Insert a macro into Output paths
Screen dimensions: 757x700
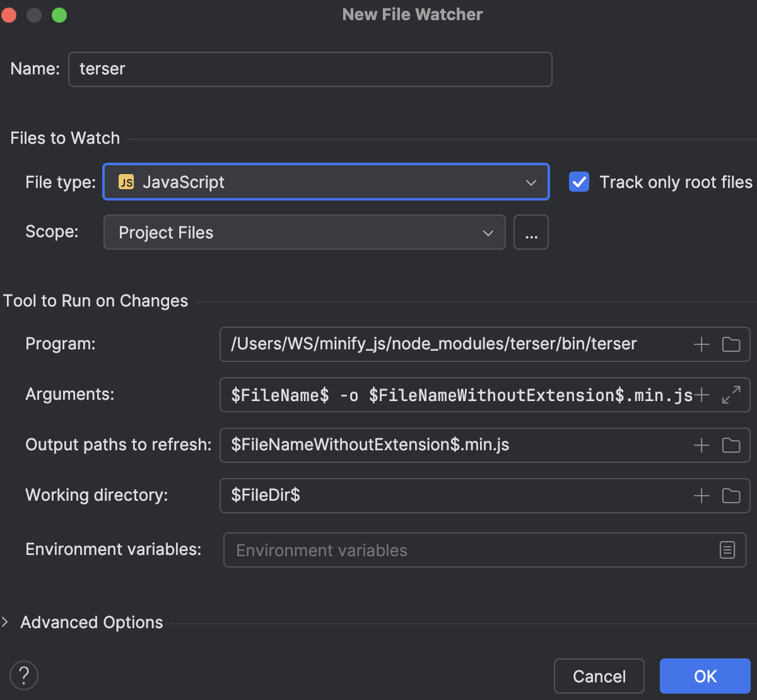[700, 445]
